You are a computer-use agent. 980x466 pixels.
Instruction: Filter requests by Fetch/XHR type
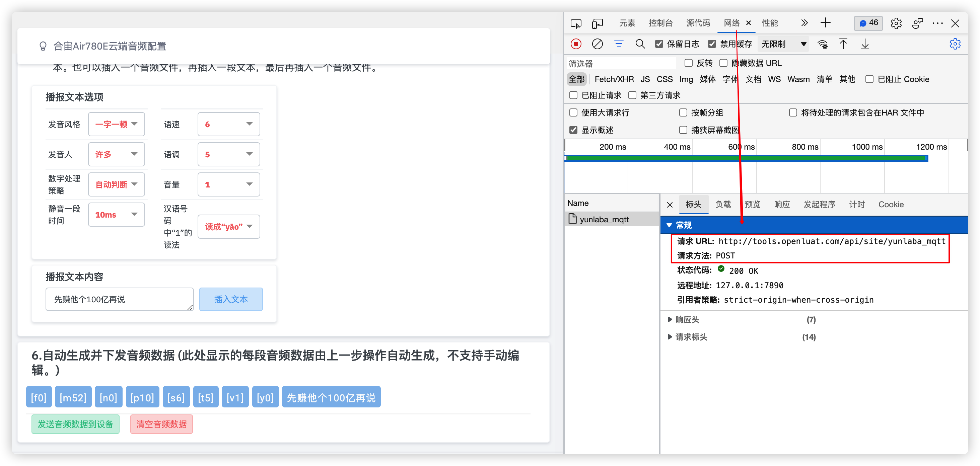click(x=614, y=79)
